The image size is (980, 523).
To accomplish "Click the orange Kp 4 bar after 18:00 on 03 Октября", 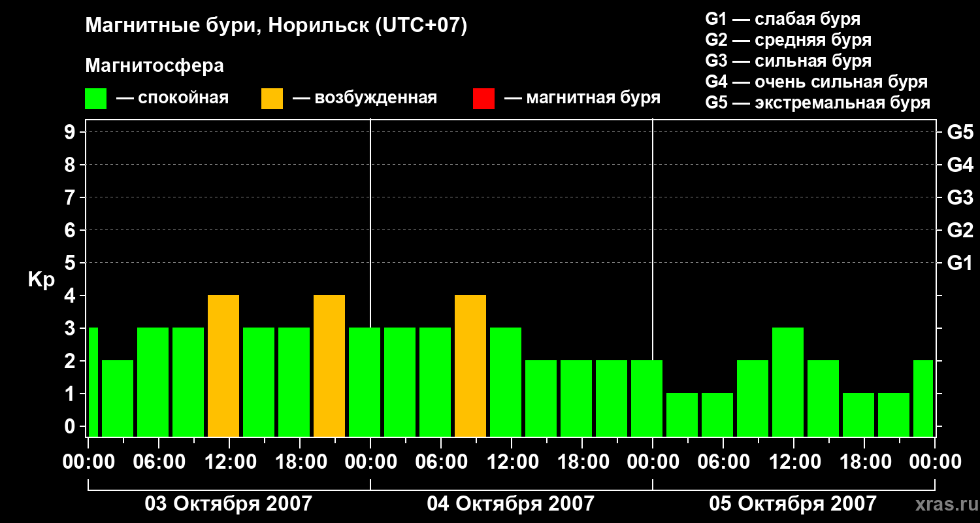I will click(x=329, y=365).
